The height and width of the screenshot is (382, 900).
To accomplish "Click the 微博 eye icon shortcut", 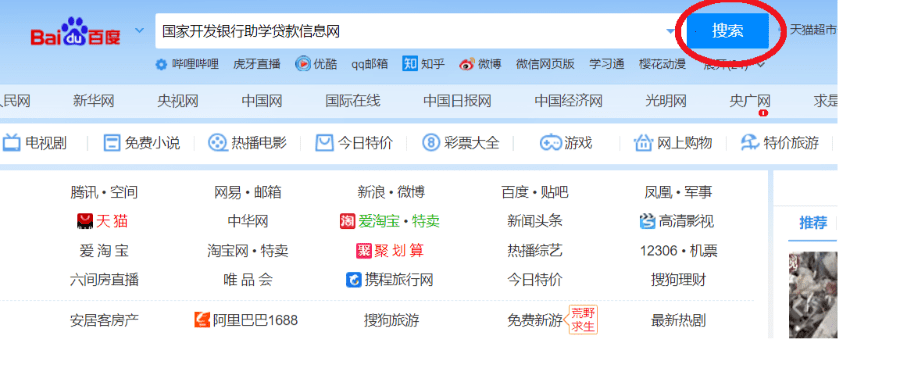I will [467, 64].
